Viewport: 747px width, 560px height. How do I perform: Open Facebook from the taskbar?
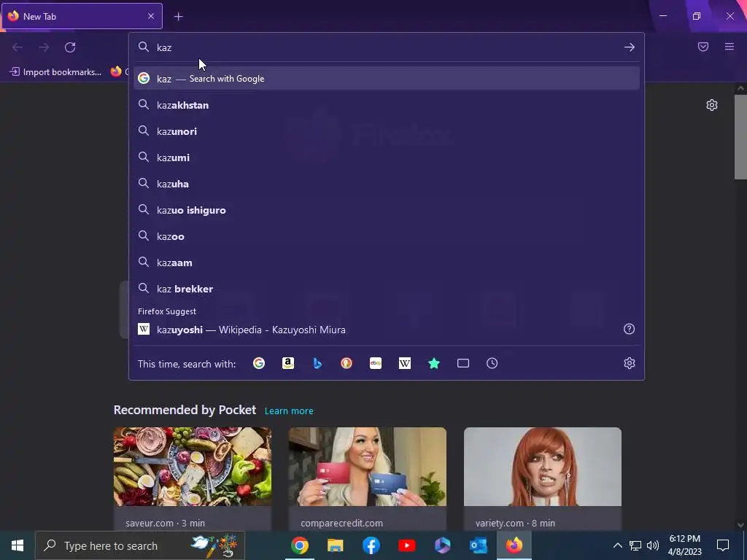pos(371,545)
